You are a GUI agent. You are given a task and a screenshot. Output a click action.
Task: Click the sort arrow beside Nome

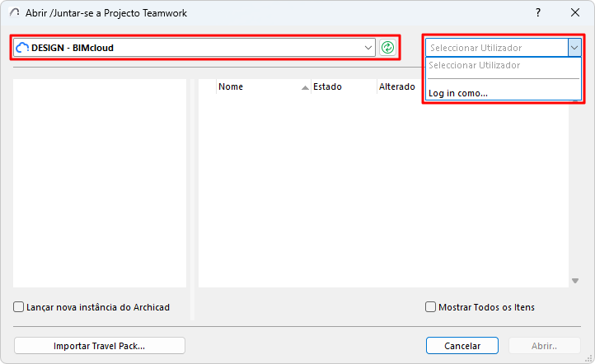[305, 86]
